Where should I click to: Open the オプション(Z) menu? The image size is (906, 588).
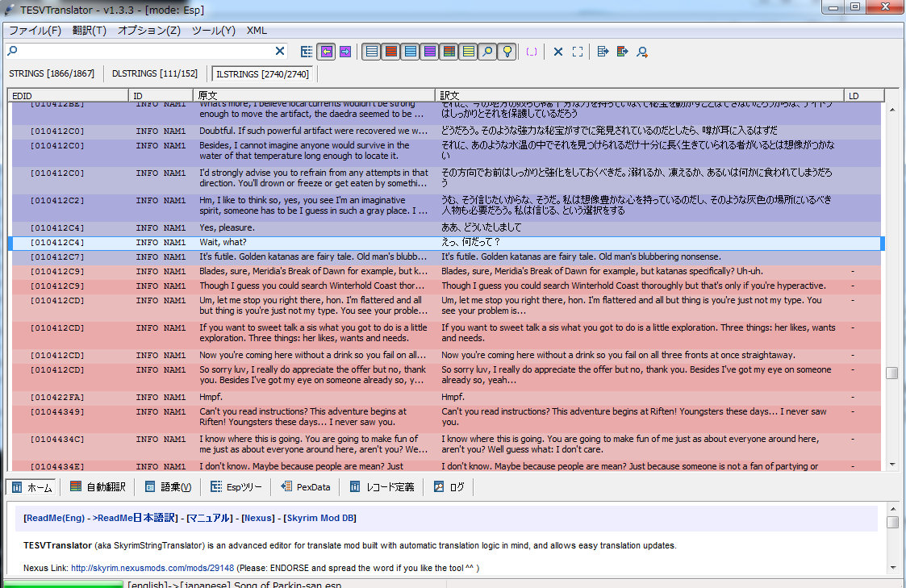(149, 31)
